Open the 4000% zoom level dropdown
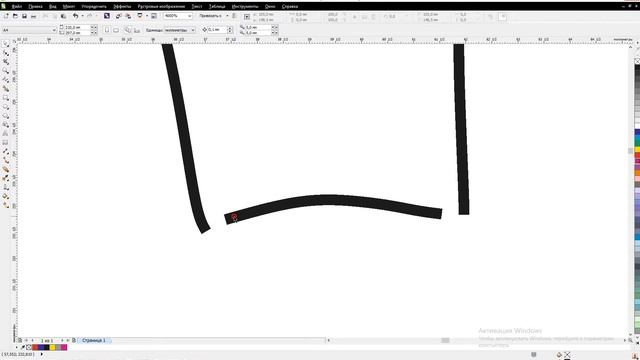The height and width of the screenshot is (360, 640). pyautogui.click(x=189, y=16)
